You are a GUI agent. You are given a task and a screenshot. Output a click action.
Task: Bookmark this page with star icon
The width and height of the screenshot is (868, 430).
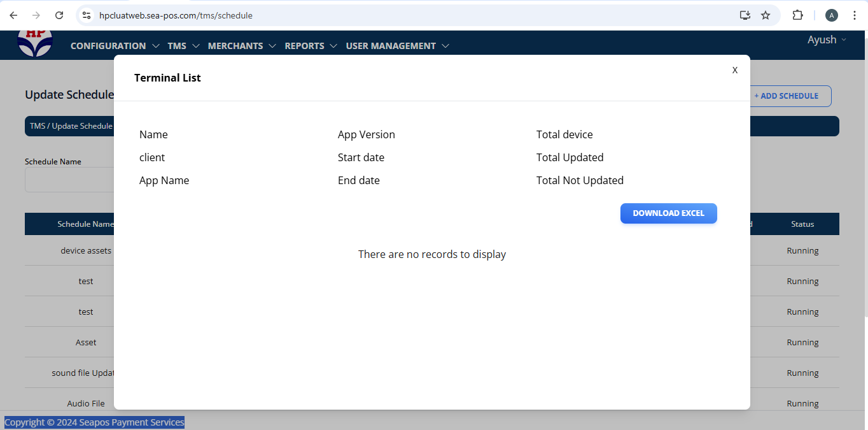click(x=766, y=15)
